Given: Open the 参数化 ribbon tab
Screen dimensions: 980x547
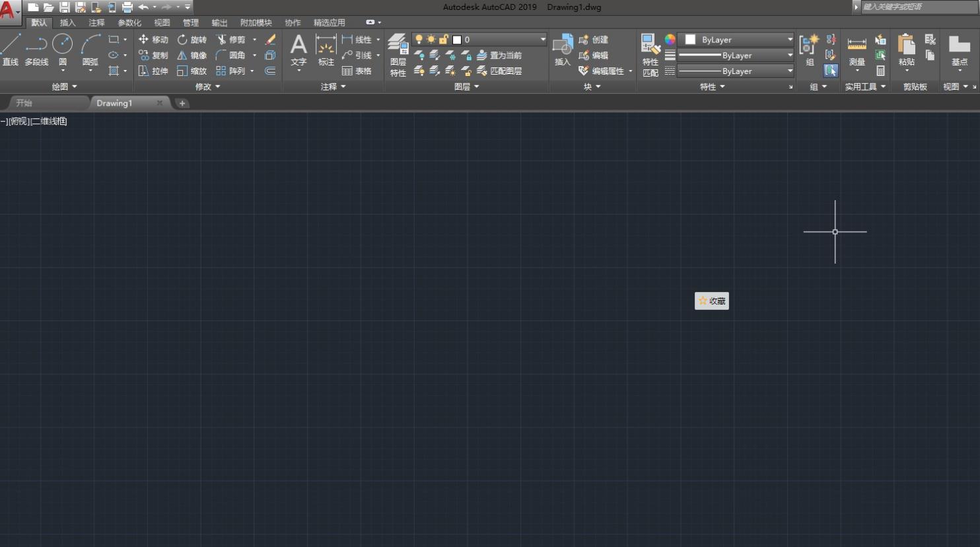Looking at the screenshot, I should click(129, 22).
